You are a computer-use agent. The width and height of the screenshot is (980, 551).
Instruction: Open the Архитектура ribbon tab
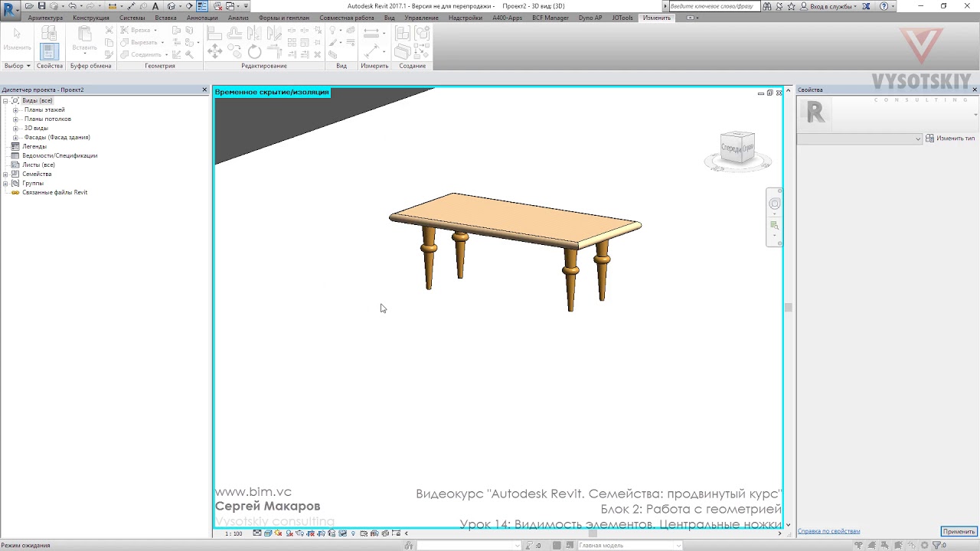coord(45,18)
